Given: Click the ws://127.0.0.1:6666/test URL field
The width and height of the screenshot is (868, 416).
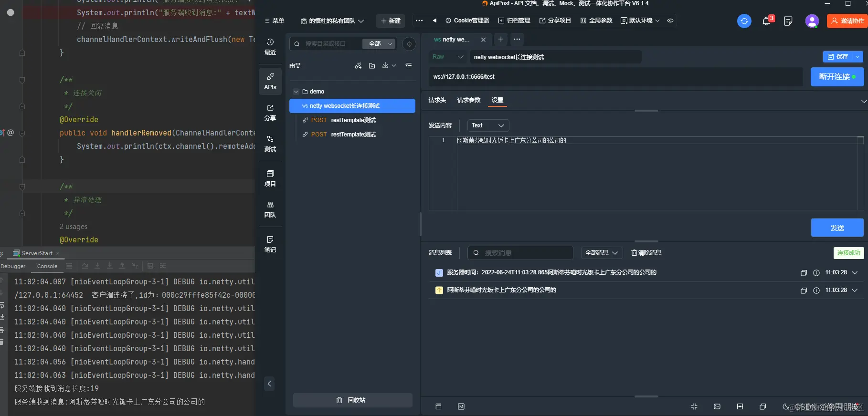Looking at the screenshot, I should tap(615, 77).
